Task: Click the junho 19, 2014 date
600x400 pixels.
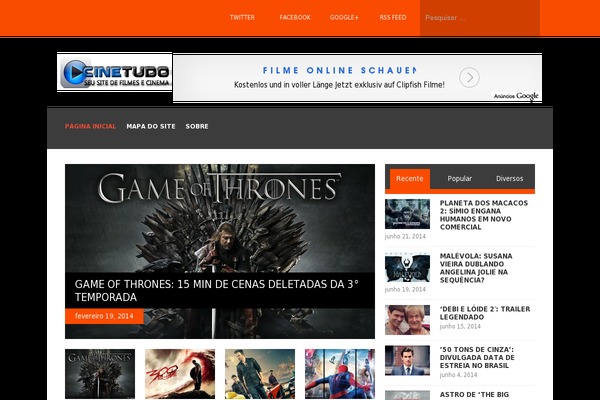Action: 405,289
